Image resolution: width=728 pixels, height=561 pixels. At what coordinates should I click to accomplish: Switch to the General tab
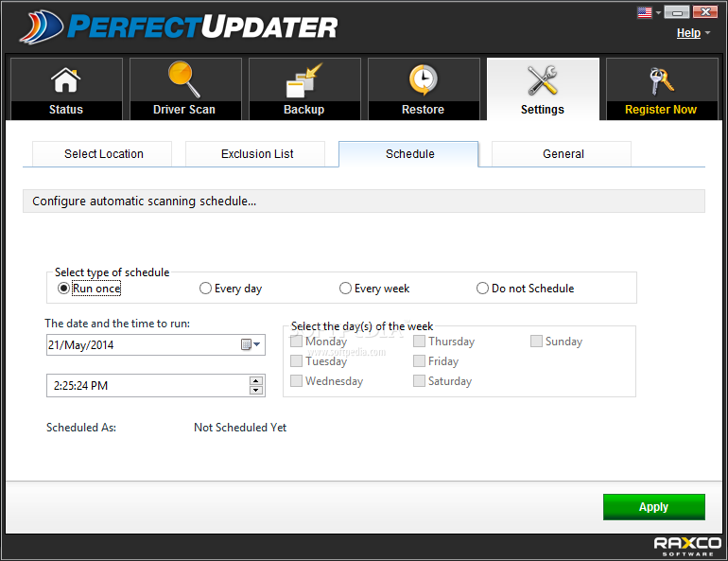coord(562,153)
